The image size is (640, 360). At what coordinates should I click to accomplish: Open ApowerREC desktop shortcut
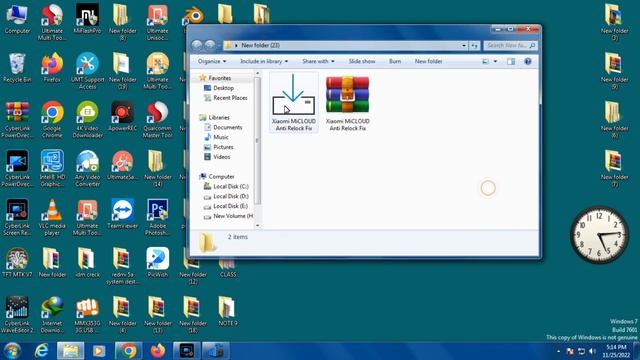point(122,117)
